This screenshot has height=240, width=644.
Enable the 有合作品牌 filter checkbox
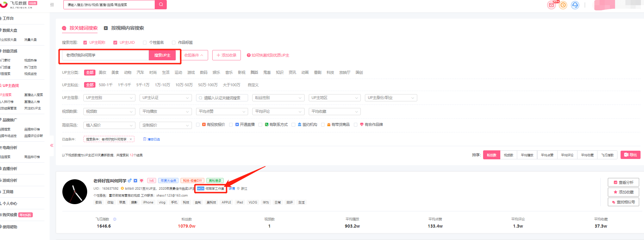coord(356,125)
